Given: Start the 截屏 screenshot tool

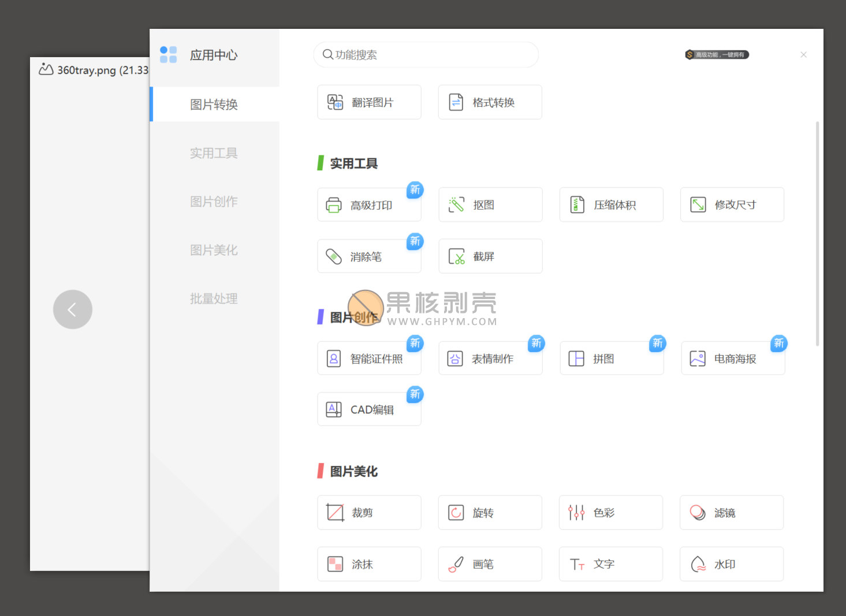Looking at the screenshot, I should (x=490, y=256).
